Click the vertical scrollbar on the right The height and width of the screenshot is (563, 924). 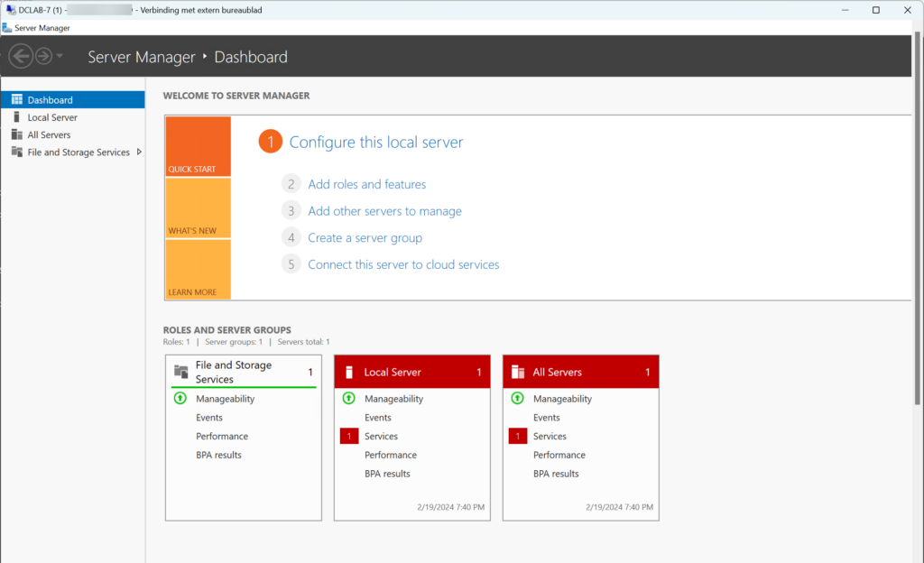917,218
